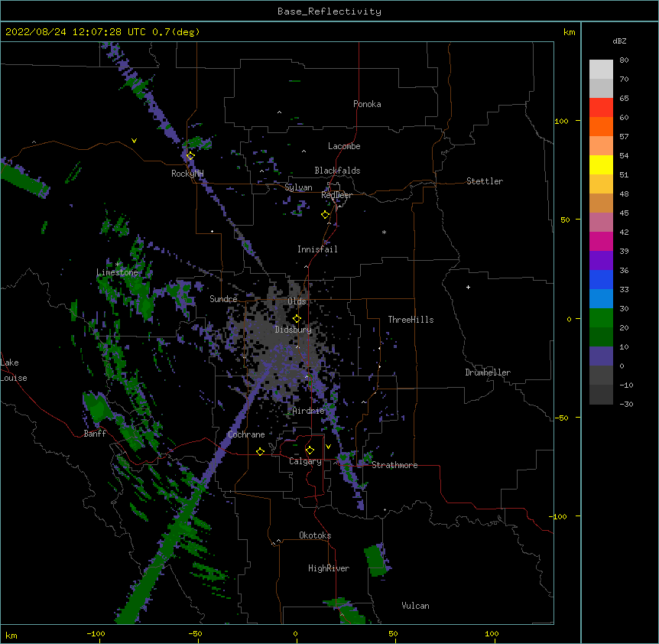Select the Sundre label
The height and width of the screenshot is (644, 659).
click(x=223, y=299)
